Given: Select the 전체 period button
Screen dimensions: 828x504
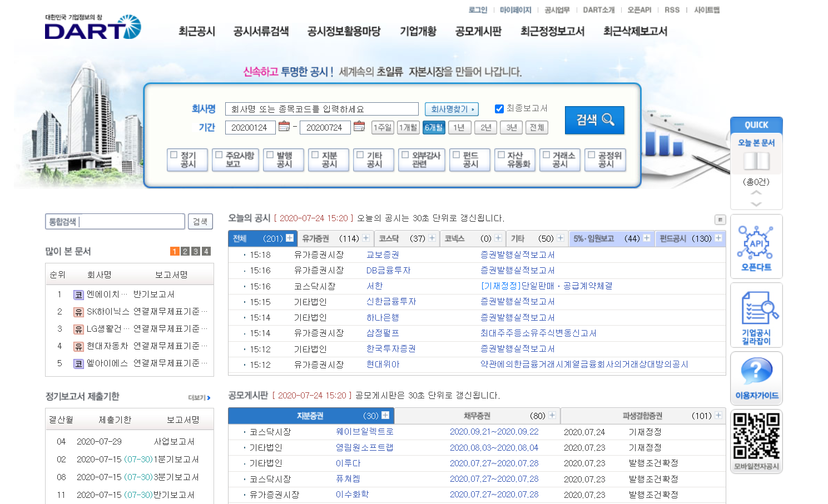Looking at the screenshot, I should [537, 127].
